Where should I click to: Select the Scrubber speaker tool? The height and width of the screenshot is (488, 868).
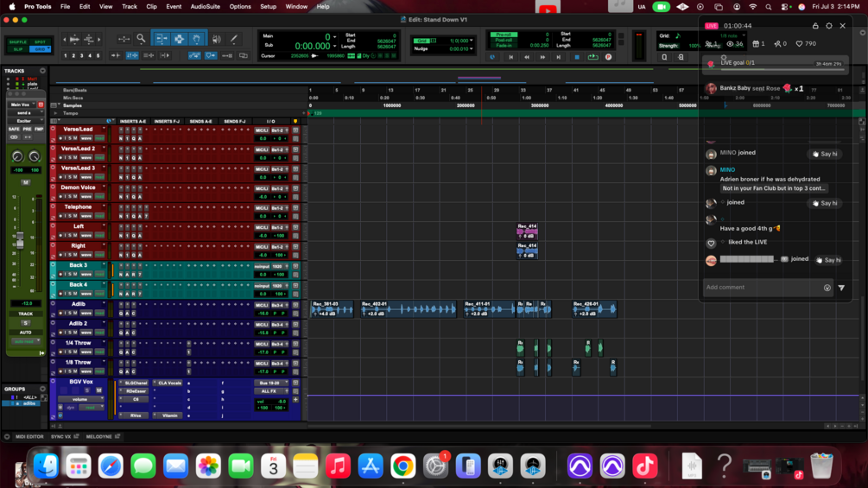coord(217,39)
